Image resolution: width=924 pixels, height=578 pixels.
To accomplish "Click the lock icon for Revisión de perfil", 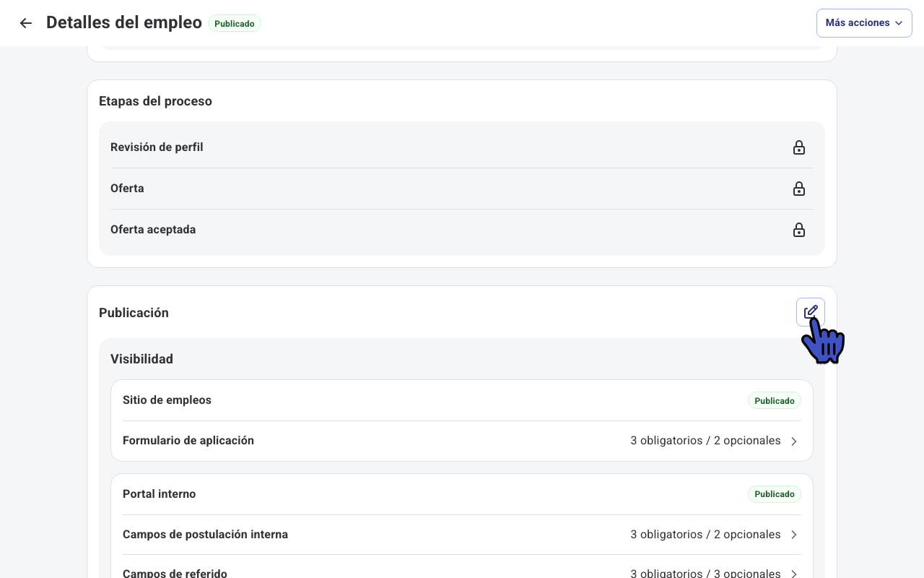I will [x=799, y=147].
